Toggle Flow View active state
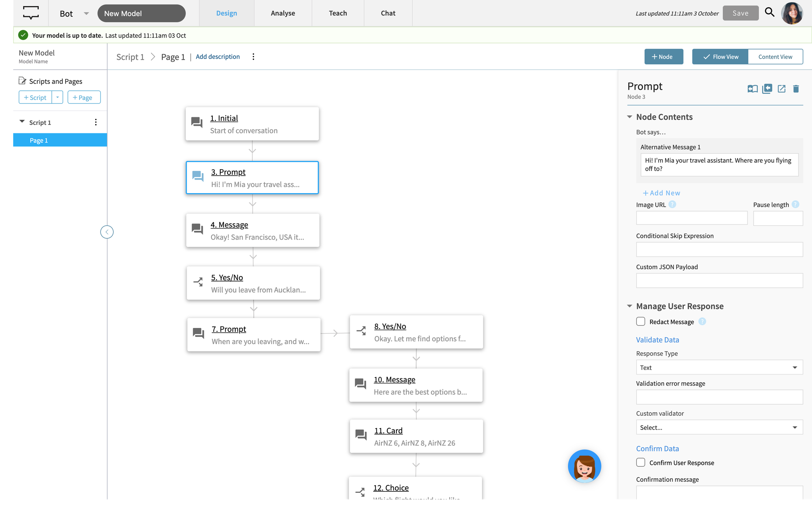 pyautogui.click(x=720, y=57)
